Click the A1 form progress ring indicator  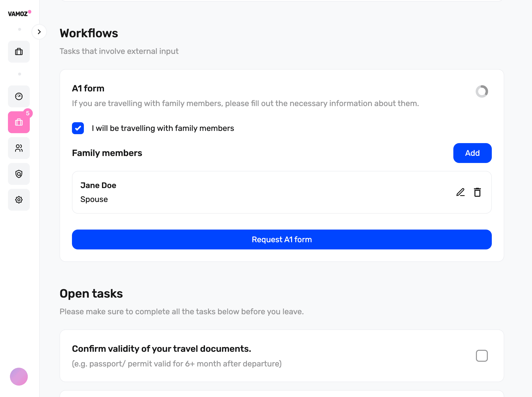tap(482, 92)
